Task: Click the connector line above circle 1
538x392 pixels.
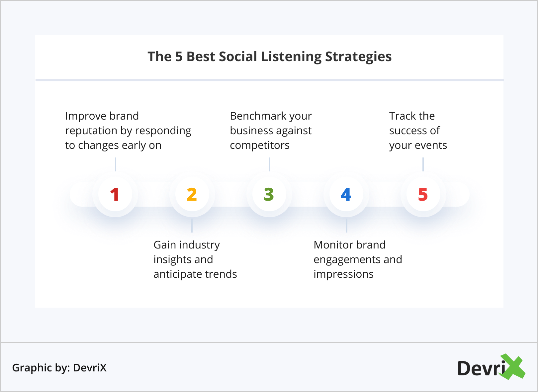Action: (115, 164)
